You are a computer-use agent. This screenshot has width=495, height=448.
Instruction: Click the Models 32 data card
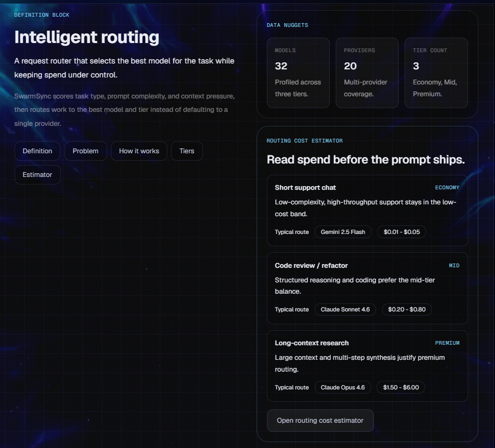(298, 73)
